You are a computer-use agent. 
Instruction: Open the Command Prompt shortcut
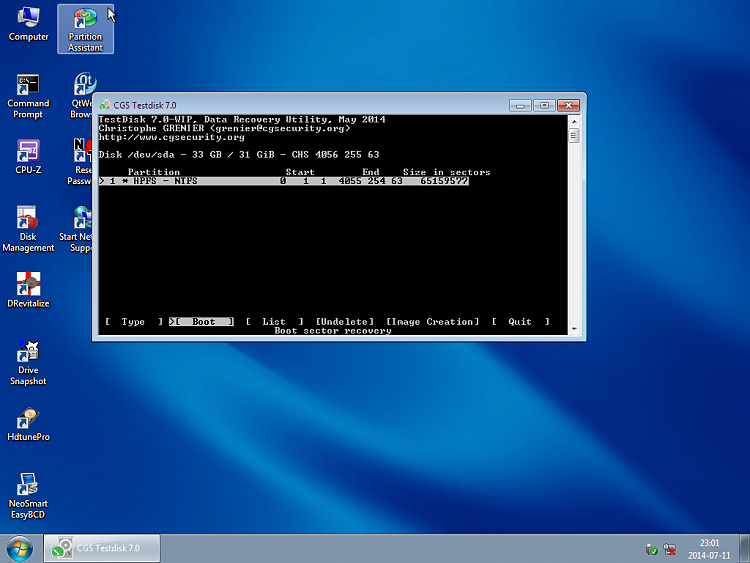point(28,96)
